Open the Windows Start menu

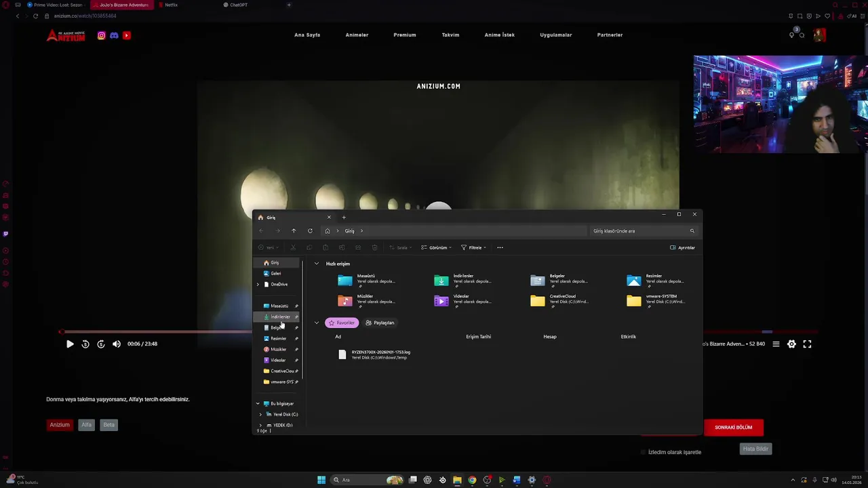(321, 480)
